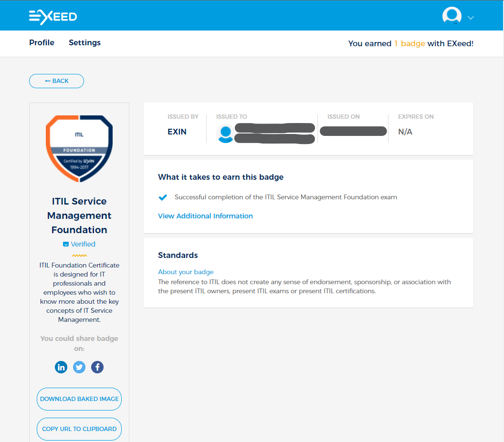
Task: Click 'What it takes to earn this badge'
Action: point(221,177)
